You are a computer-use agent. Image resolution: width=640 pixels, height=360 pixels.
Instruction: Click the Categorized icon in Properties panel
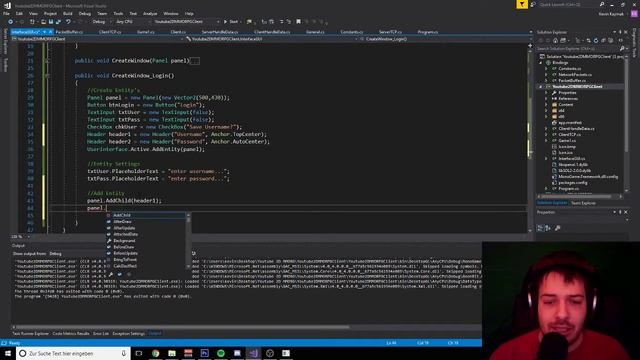point(540,228)
